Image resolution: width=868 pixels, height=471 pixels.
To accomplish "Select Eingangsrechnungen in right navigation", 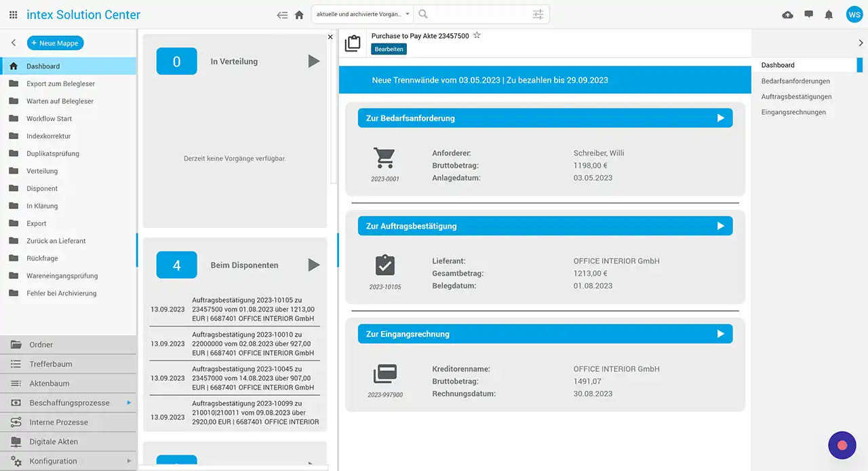I will click(793, 112).
